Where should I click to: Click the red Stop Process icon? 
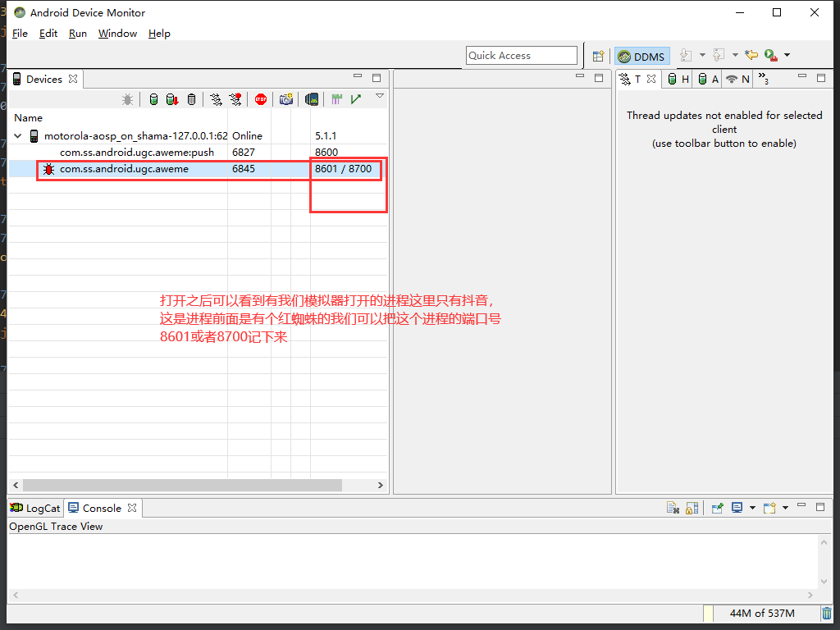pyautogui.click(x=261, y=99)
